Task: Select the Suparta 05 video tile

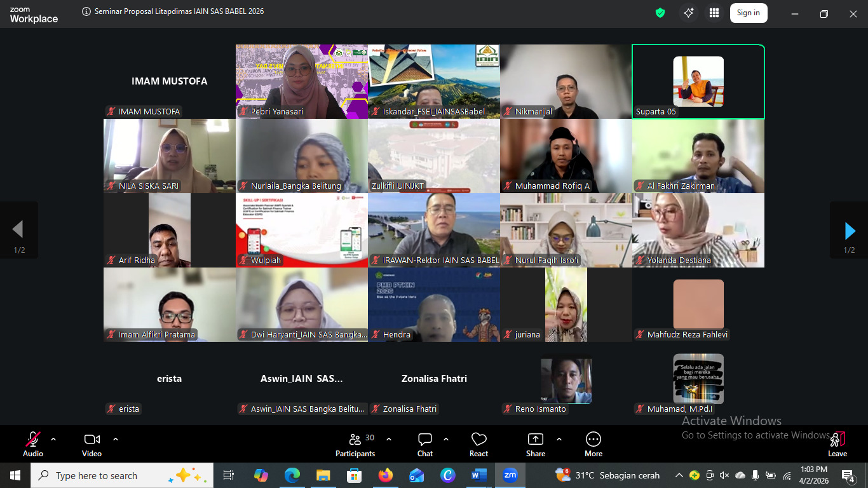Action: tap(698, 81)
